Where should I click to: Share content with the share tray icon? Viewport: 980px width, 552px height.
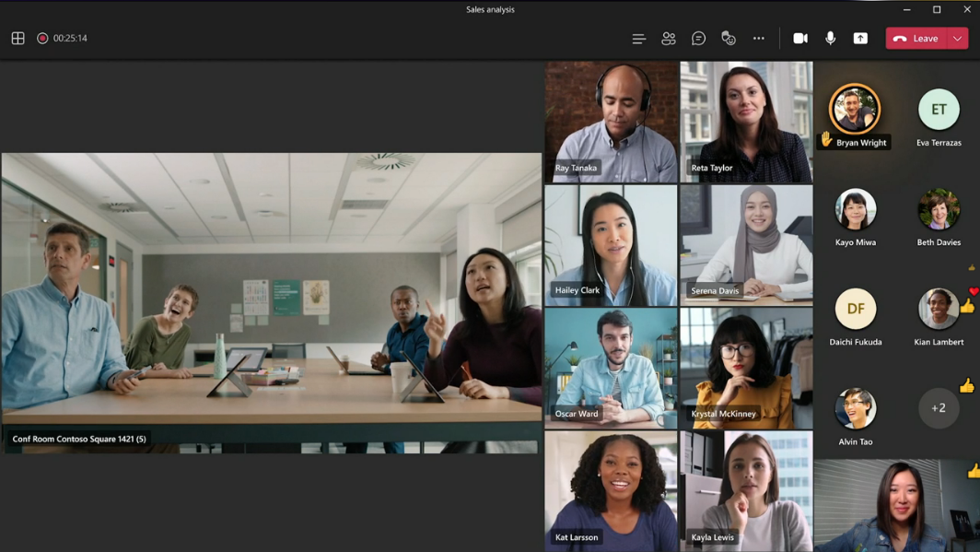[860, 39]
